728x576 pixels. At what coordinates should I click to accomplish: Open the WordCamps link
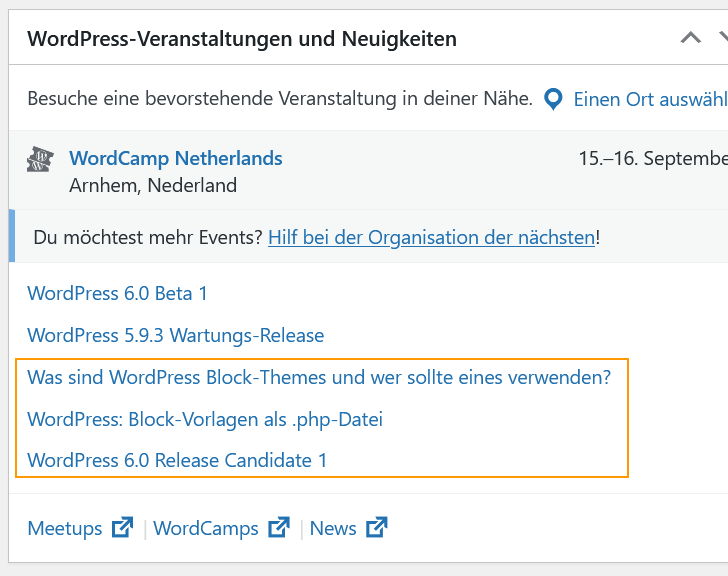[x=206, y=528]
